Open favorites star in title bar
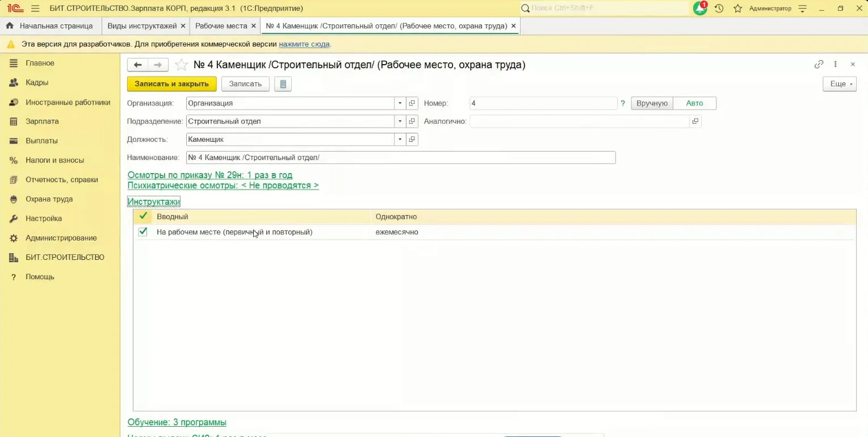 click(x=737, y=9)
